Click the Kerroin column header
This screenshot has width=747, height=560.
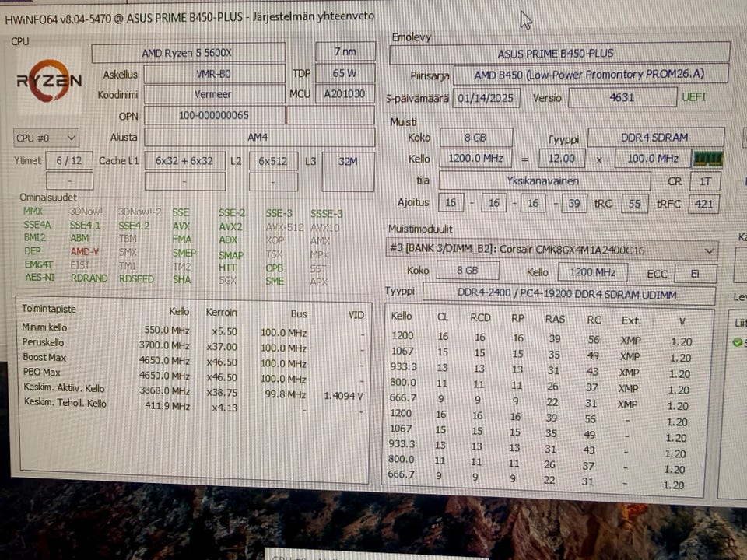pos(221,313)
